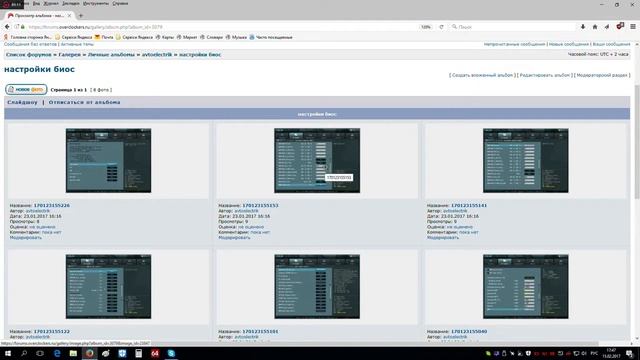Screen dimensions: 640x360
Task: Start the 'Слайдшоу' link
Action: tap(22, 102)
